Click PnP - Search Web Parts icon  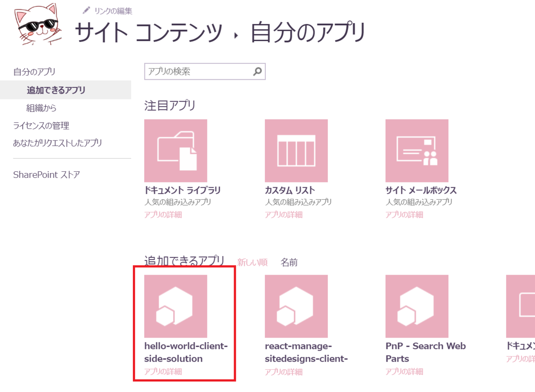click(417, 306)
